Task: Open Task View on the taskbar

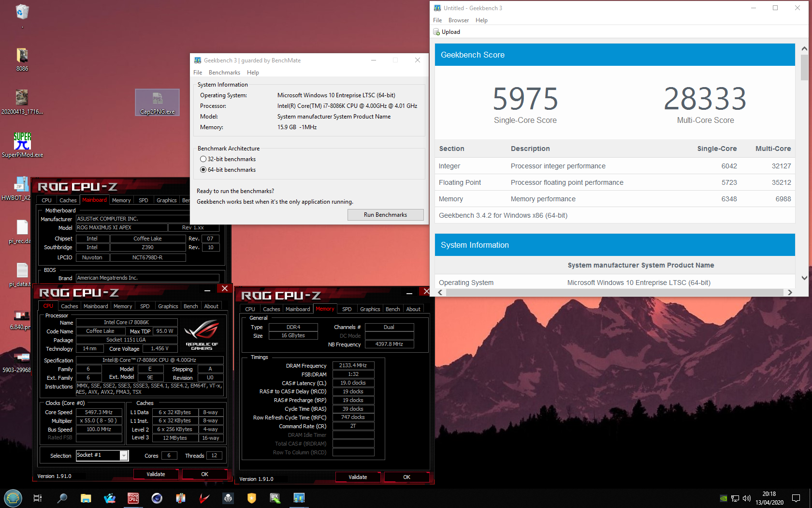Action: point(38,498)
